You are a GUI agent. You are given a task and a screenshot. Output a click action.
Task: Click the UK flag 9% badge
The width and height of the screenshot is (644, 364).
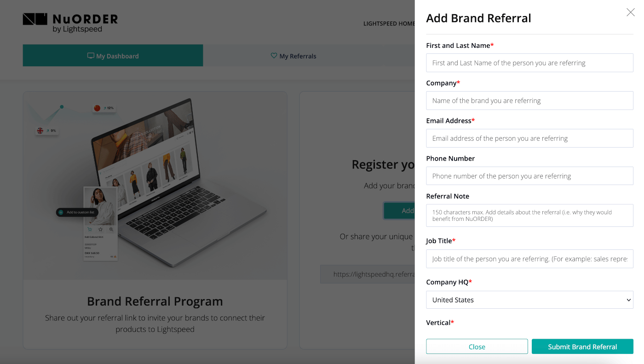(46, 131)
